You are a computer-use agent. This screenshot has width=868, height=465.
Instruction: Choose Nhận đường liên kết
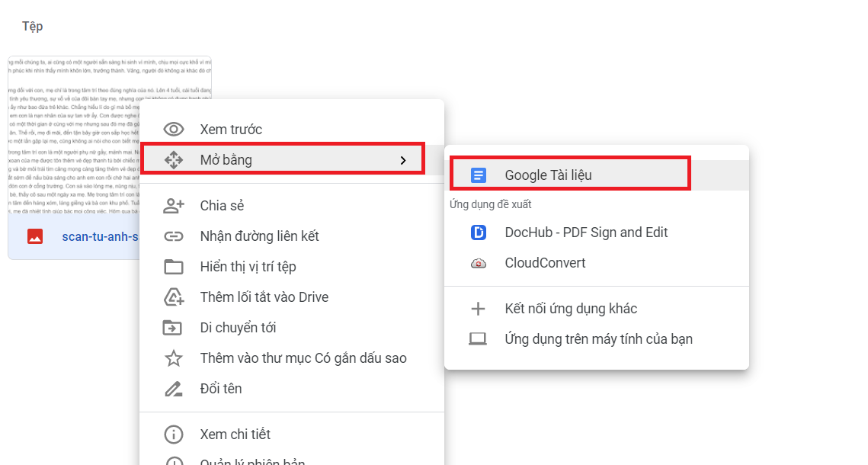click(x=292, y=236)
